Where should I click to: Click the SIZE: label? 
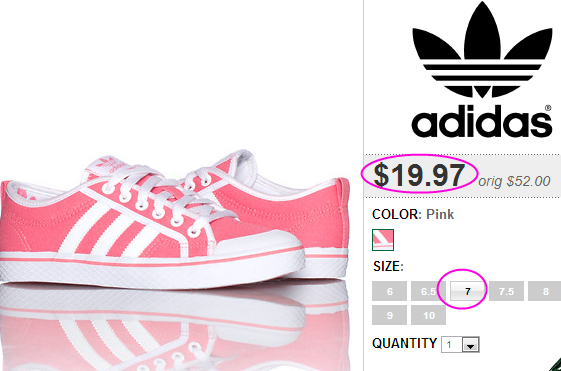[x=388, y=266]
